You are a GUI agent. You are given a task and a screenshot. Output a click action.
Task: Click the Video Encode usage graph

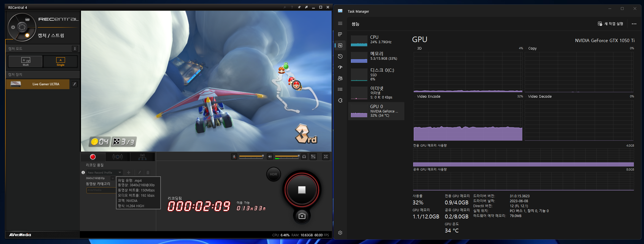(x=468, y=120)
